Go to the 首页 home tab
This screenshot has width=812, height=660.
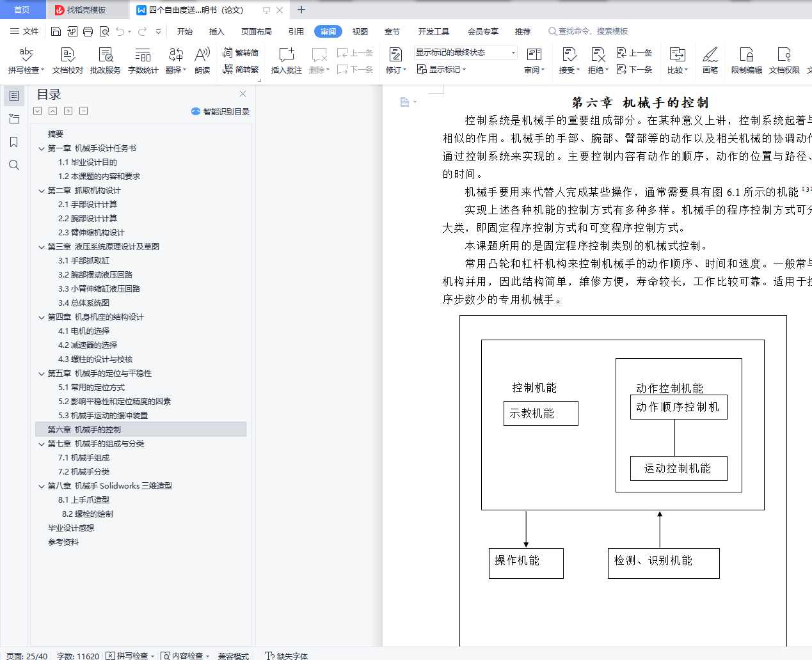(22, 10)
